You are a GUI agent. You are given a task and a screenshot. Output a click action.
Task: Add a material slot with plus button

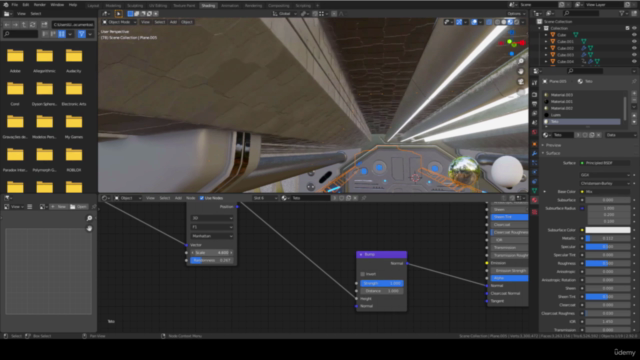[634, 93]
